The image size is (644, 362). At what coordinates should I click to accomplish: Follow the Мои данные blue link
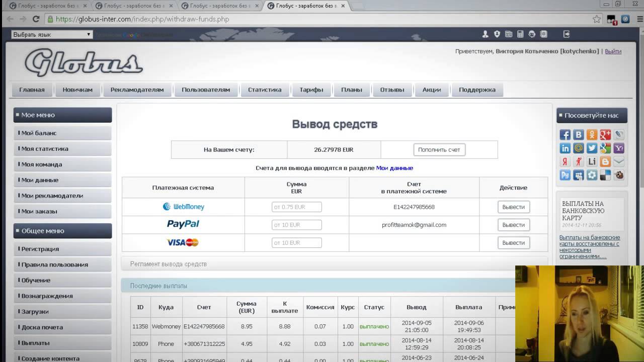click(x=394, y=168)
